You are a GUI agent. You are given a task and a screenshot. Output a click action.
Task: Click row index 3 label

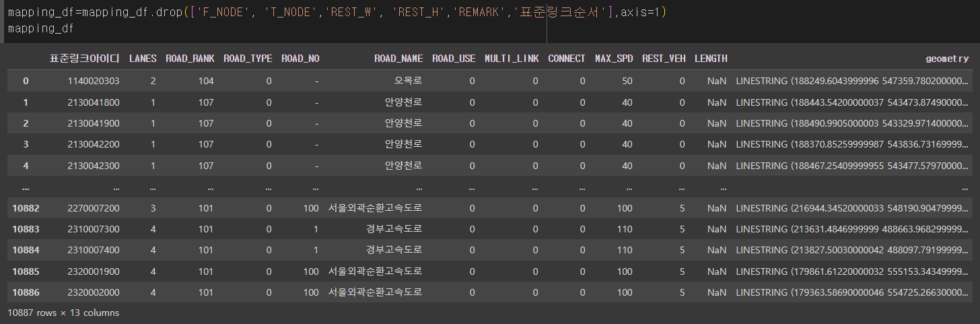point(26,144)
